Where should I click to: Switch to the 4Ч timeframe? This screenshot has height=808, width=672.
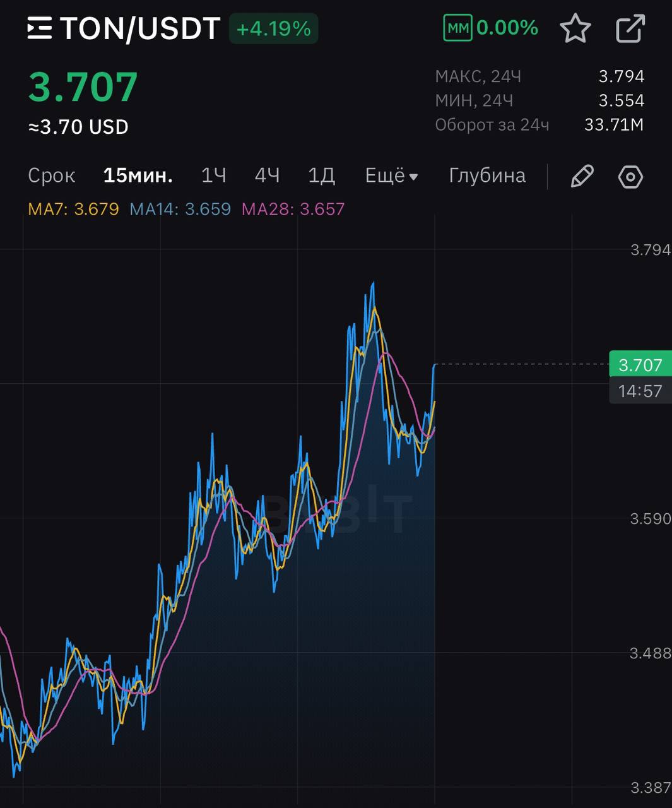click(x=267, y=175)
